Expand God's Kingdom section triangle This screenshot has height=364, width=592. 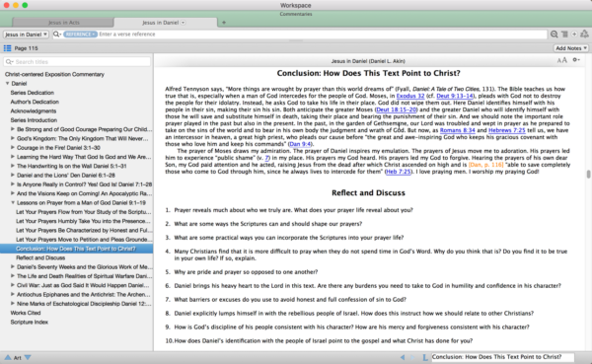(x=13, y=138)
